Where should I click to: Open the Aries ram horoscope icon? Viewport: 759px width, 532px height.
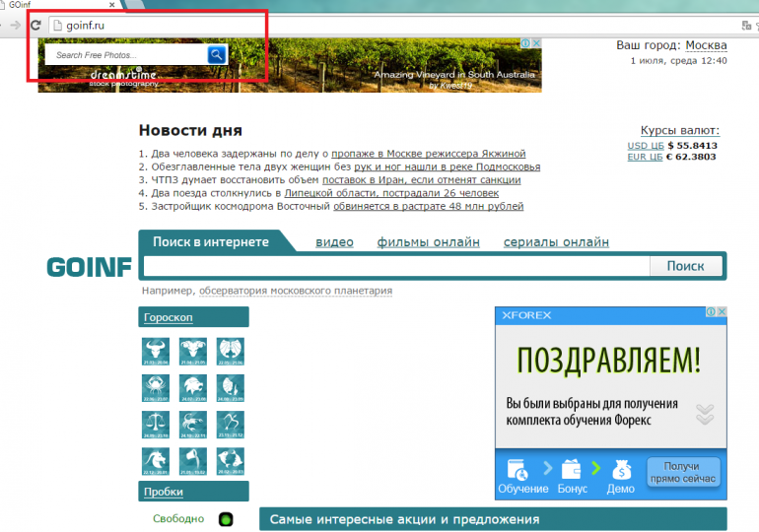(192, 352)
